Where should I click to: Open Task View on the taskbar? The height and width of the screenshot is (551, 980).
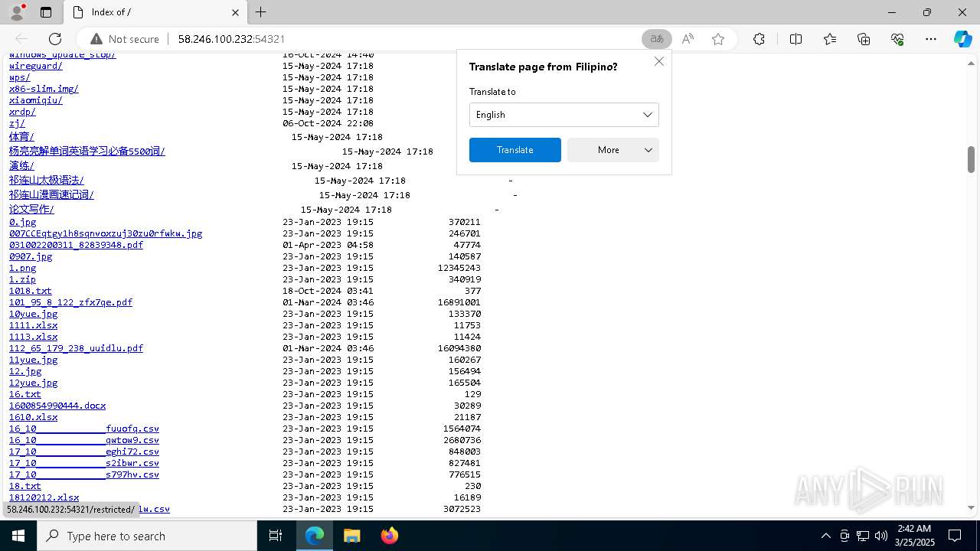(x=276, y=536)
